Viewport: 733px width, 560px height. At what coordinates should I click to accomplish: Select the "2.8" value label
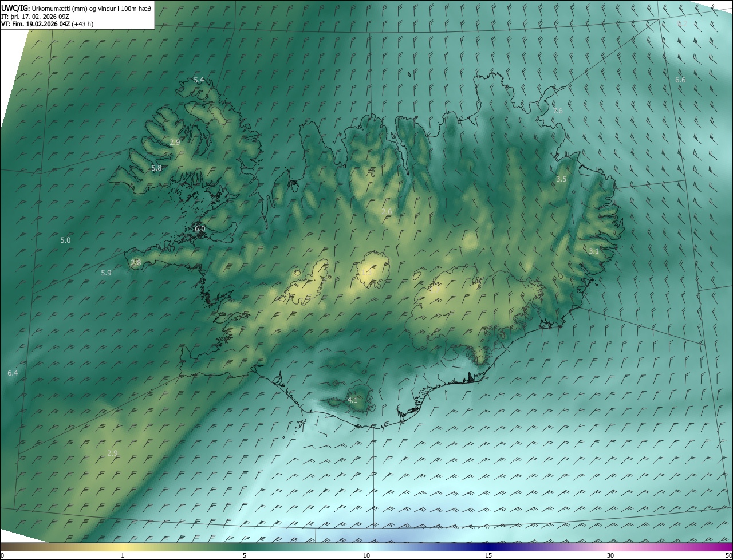pos(136,263)
